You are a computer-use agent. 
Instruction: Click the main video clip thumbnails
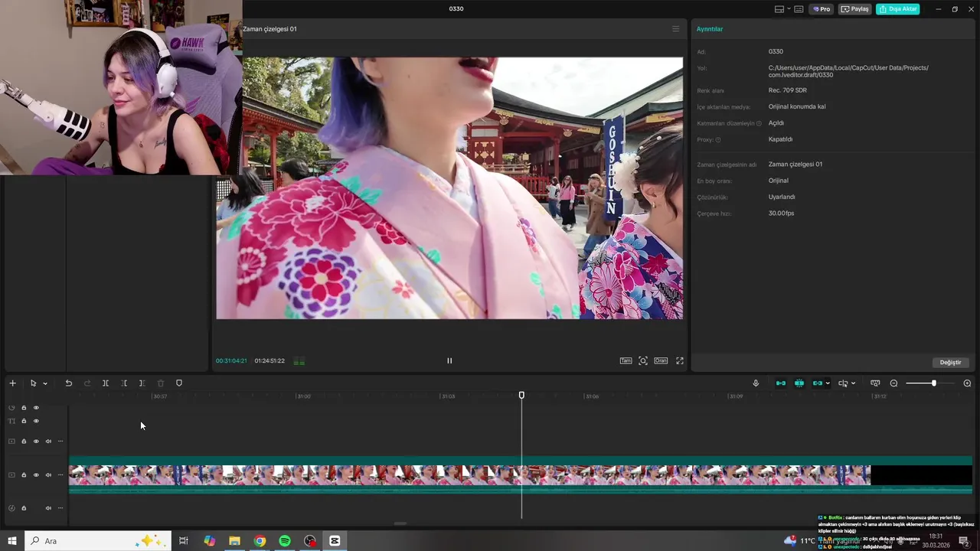point(469,475)
